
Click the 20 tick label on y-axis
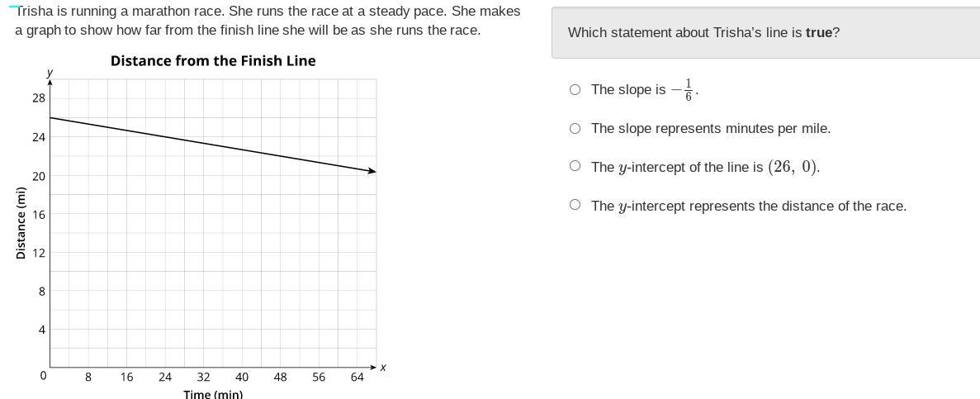pyautogui.click(x=39, y=176)
